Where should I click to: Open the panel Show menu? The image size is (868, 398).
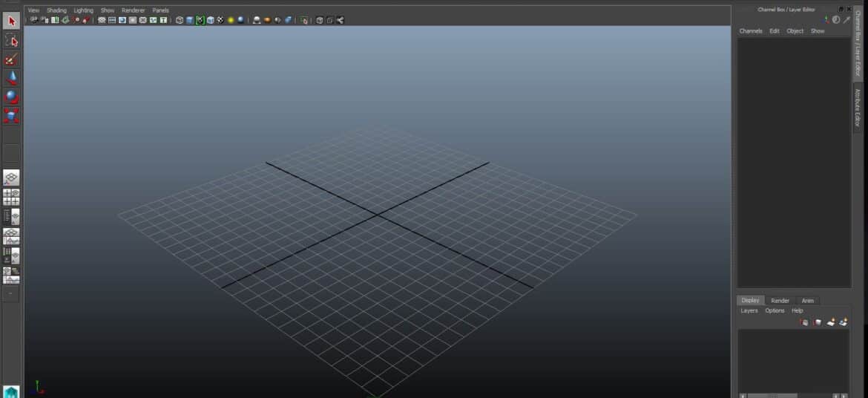point(108,10)
